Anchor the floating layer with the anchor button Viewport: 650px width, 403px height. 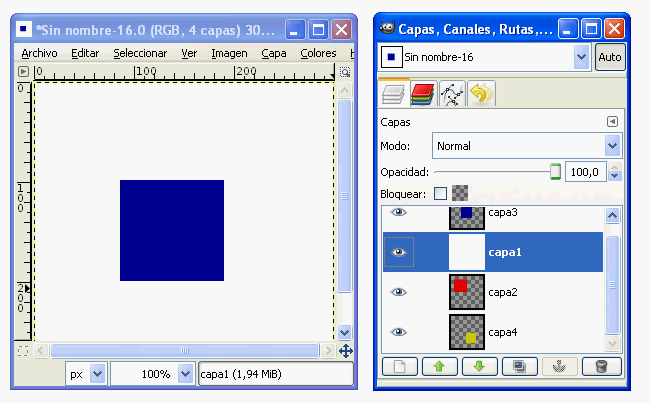(559, 367)
